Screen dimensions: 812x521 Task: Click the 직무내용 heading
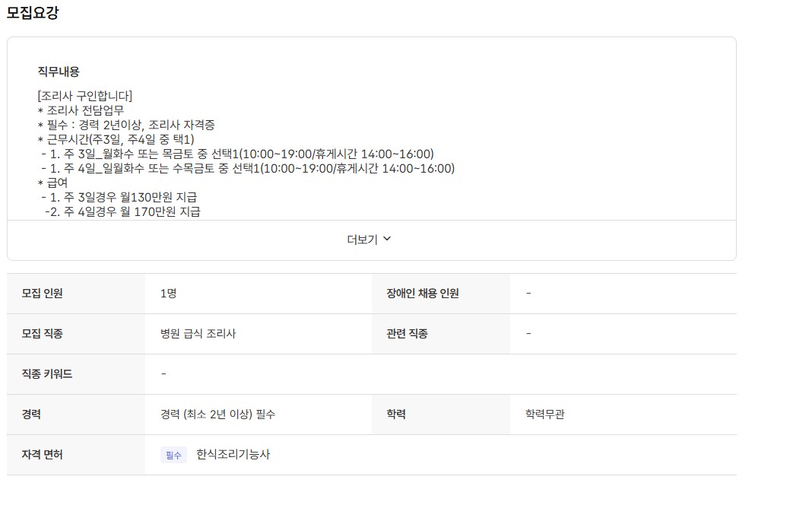pos(59,71)
